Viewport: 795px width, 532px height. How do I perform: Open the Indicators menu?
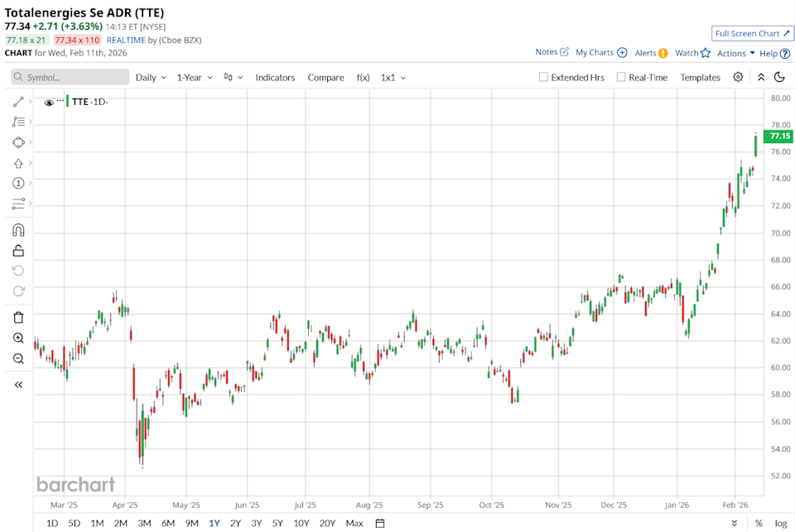coord(275,77)
